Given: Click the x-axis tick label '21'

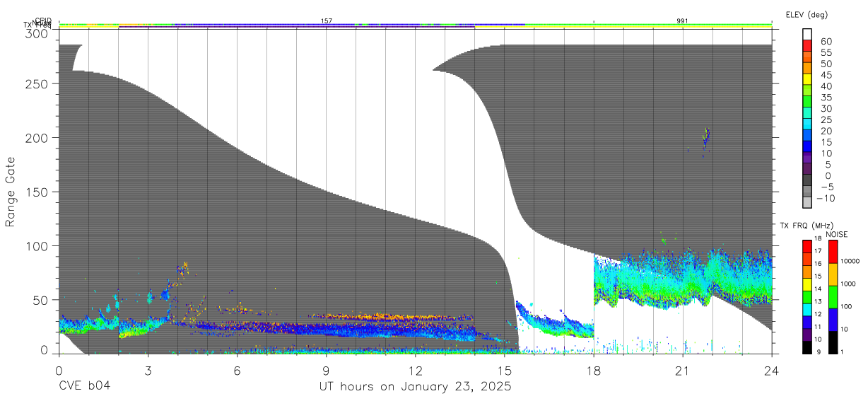Looking at the screenshot, I should pyautogui.click(x=682, y=371).
